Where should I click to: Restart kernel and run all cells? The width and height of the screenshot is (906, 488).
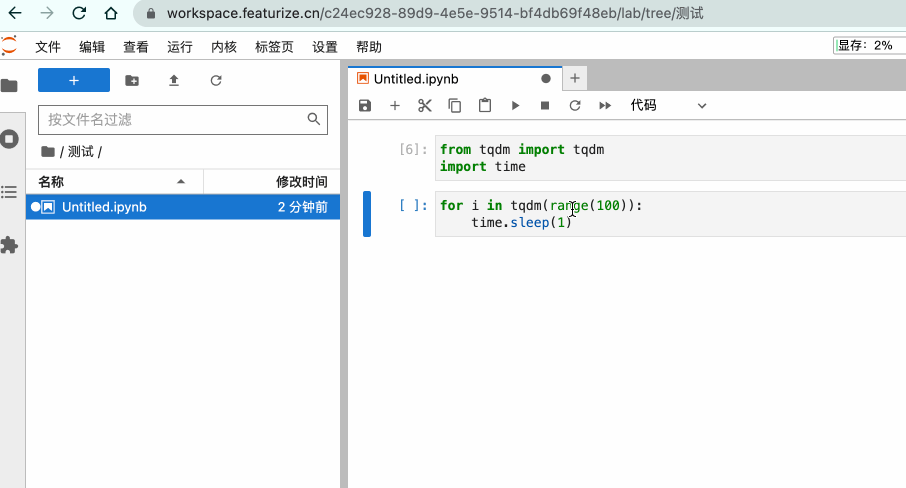point(605,106)
